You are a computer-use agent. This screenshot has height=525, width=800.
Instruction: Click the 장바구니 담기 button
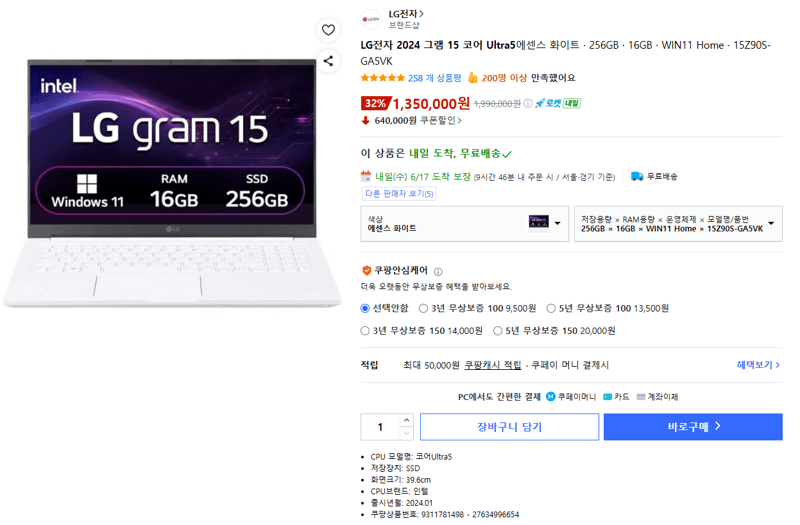pos(509,427)
